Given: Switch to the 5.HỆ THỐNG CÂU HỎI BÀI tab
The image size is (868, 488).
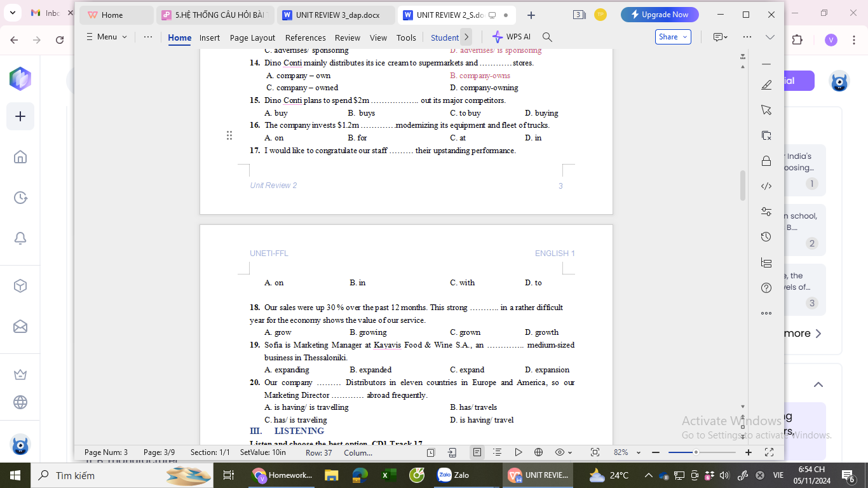Looking at the screenshot, I should pos(215,15).
